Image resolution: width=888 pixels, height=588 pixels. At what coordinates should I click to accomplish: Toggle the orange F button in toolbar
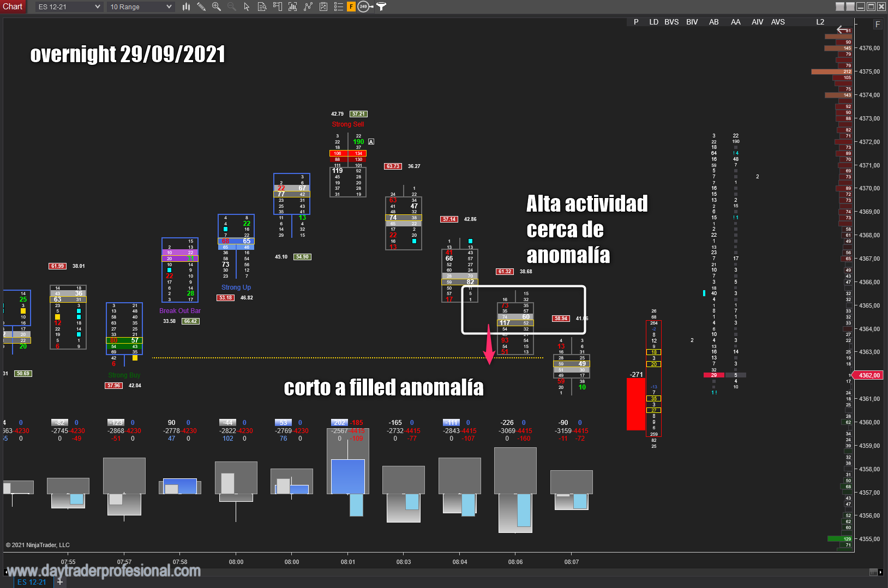pyautogui.click(x=351, y=7)
